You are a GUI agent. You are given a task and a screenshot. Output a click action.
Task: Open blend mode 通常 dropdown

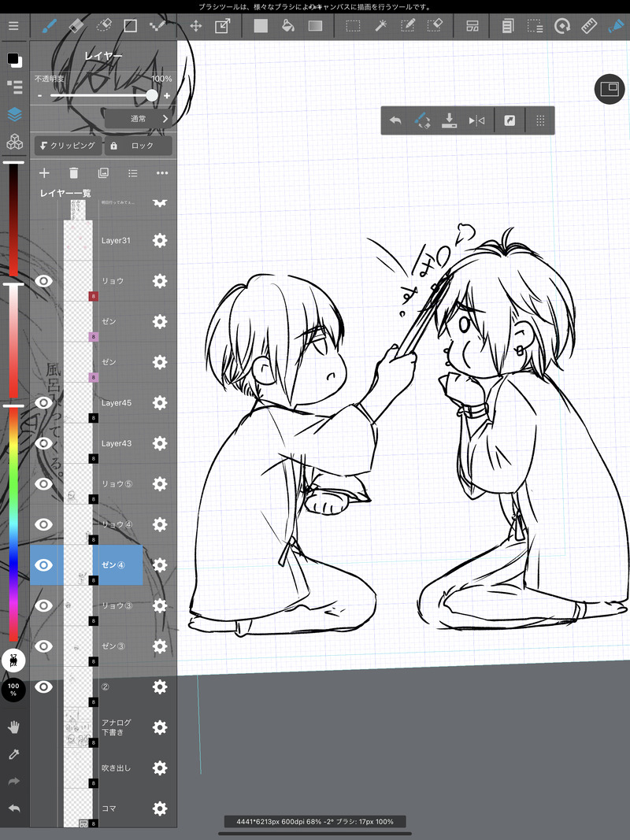pyautogui.click(x=139, y=119)
